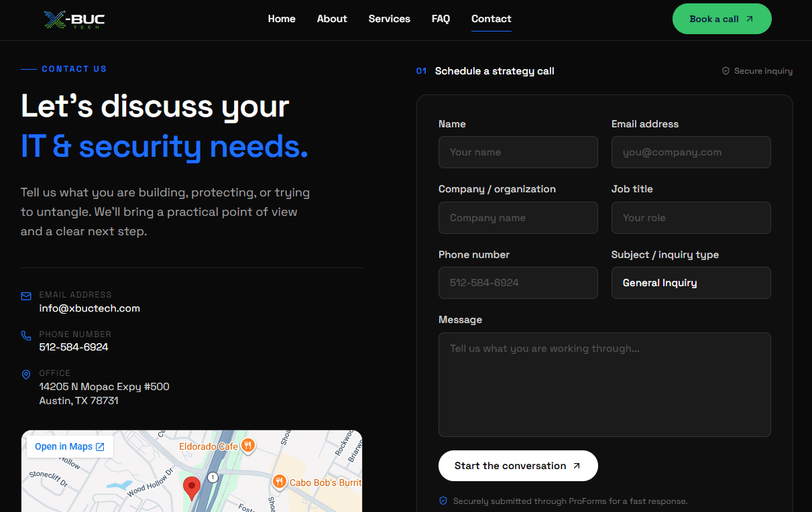Click the info@xbuctech.com email link
The width and height of the screenshot is (812, 512).
90,308
